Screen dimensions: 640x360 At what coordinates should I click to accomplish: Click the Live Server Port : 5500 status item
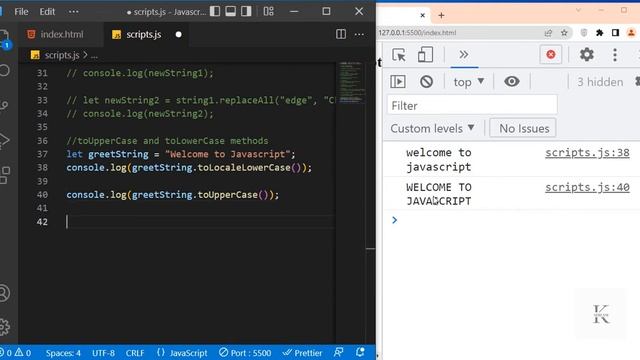(x=245, y=353)
